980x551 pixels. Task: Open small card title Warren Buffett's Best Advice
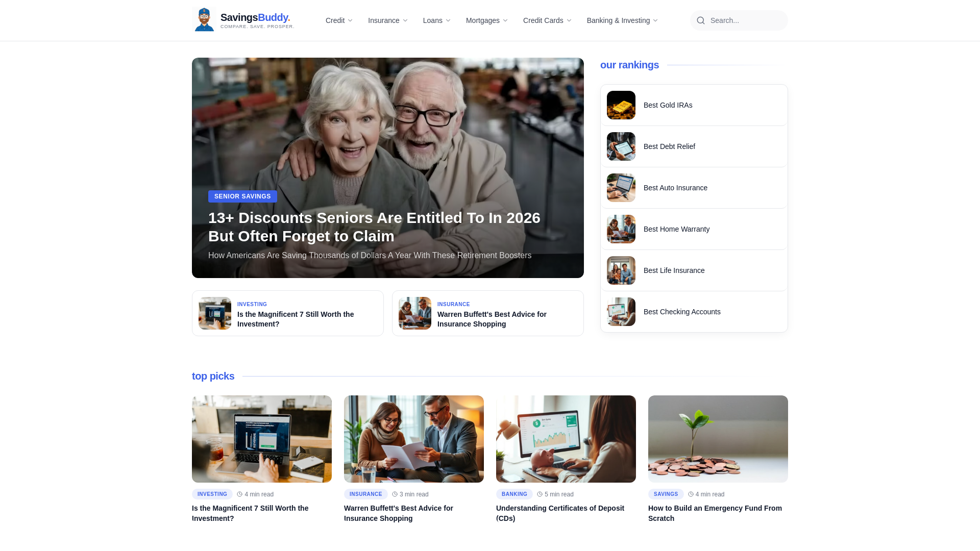pyautogui.click(x=492, y=319)
